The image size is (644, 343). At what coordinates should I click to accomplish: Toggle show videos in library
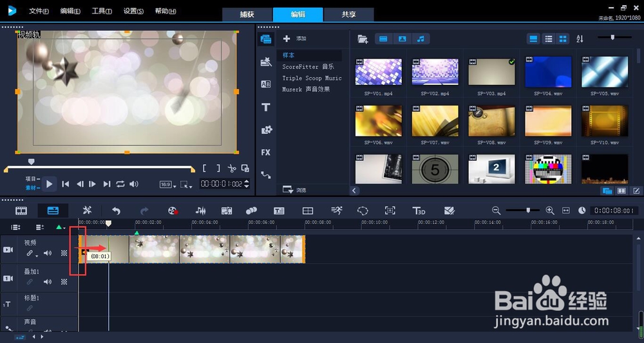tap(383, 39)
